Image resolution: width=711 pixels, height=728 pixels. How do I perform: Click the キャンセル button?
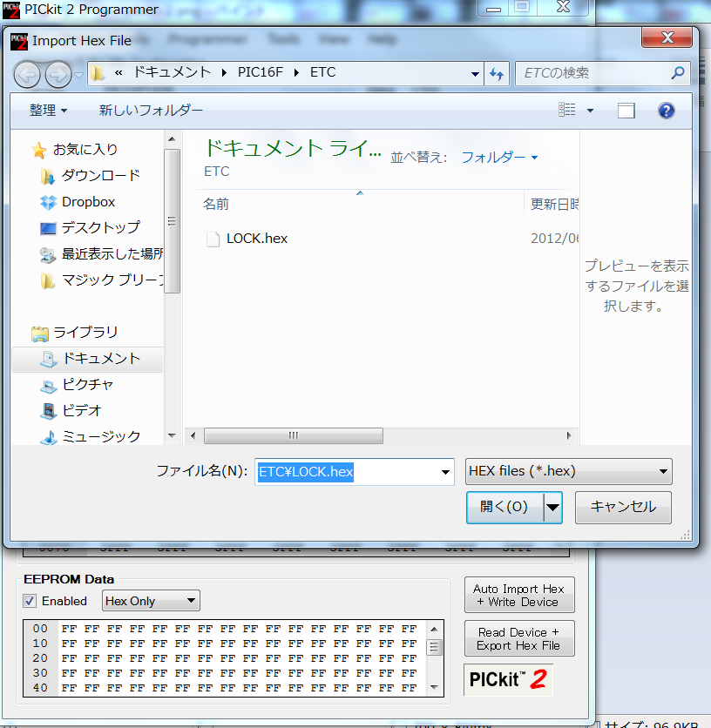623,507
